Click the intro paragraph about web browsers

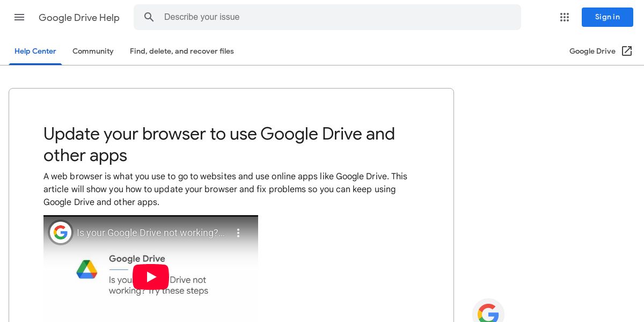[225, 189]
